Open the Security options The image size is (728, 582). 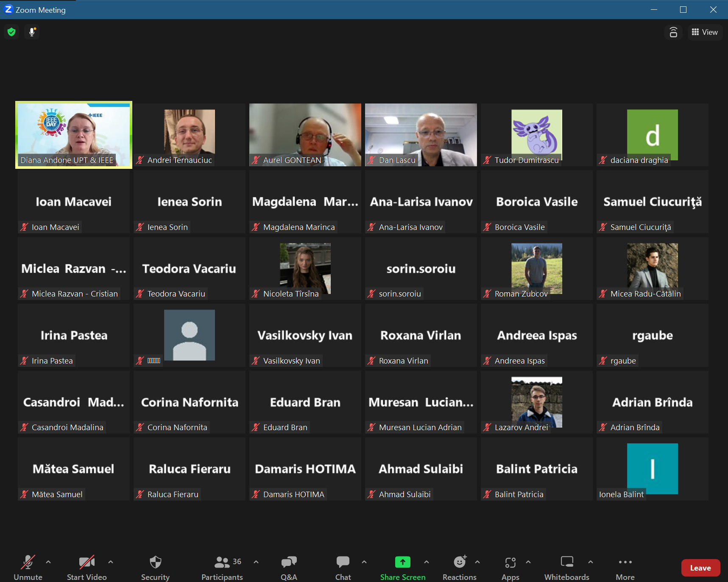tap(155, 567)
